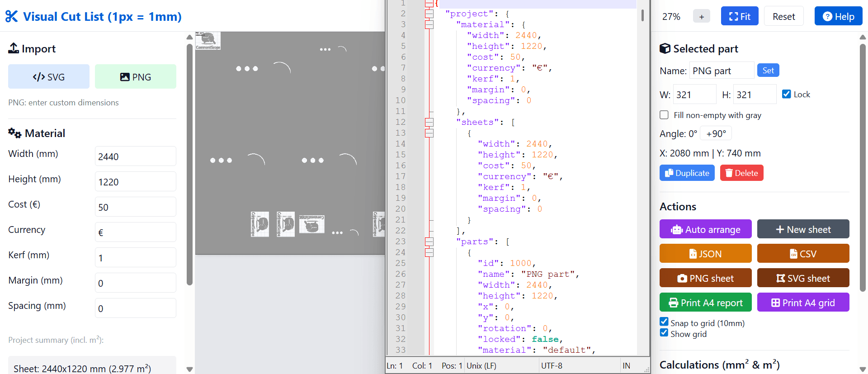868x374 pixels.
Task: Import a PNG image
Action: pyautogui.click(x=136, y=76)
